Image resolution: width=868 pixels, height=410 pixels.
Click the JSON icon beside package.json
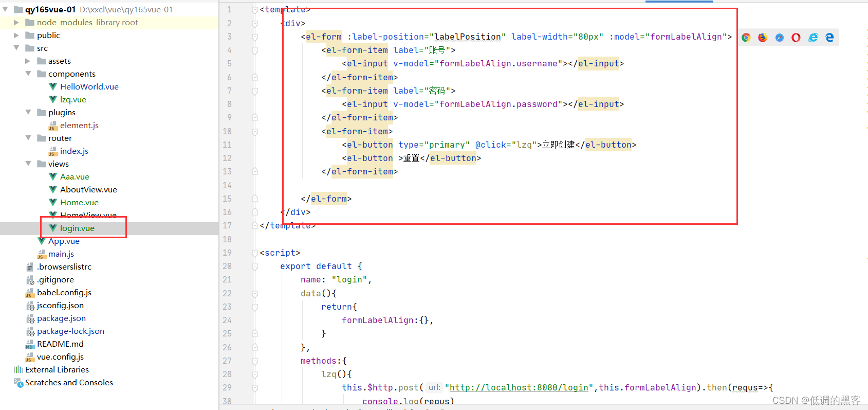pos(30,318)
